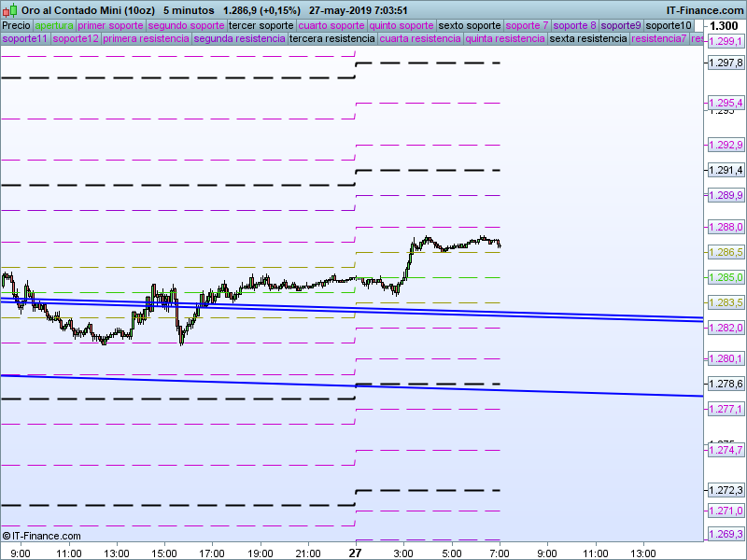Click the 1.291,4 price axis label
The height and width of the screenshot is (560, 747).
[726, 170]
